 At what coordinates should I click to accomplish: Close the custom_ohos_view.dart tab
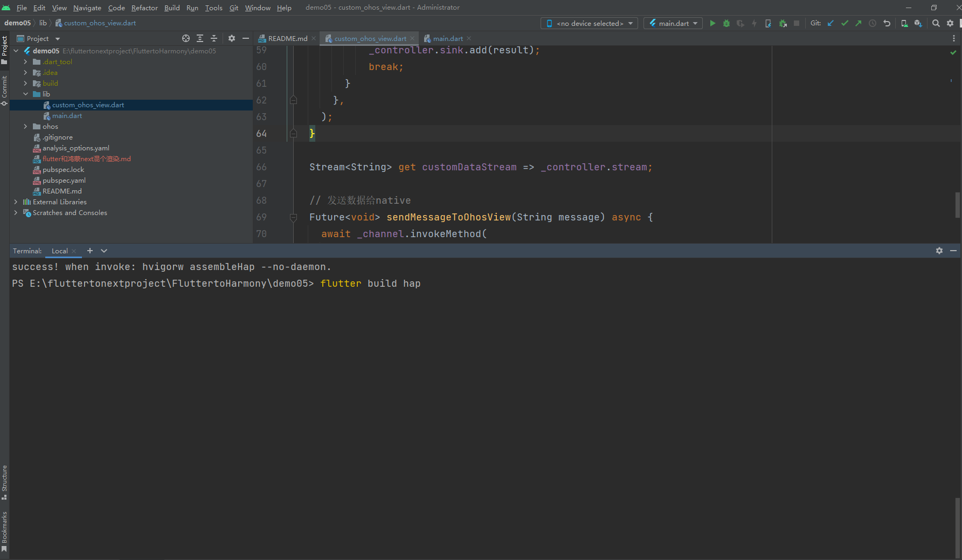pos(412,38)
